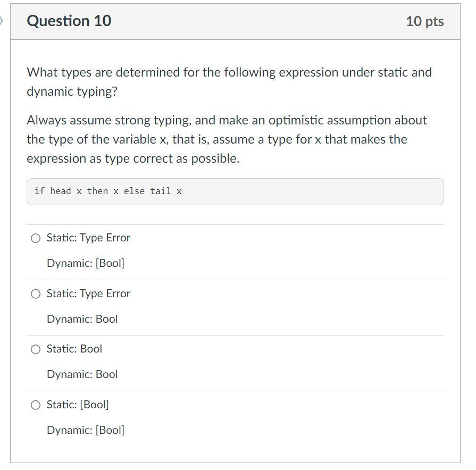Click the second Static: Type Error answer label

coord(88,293)
